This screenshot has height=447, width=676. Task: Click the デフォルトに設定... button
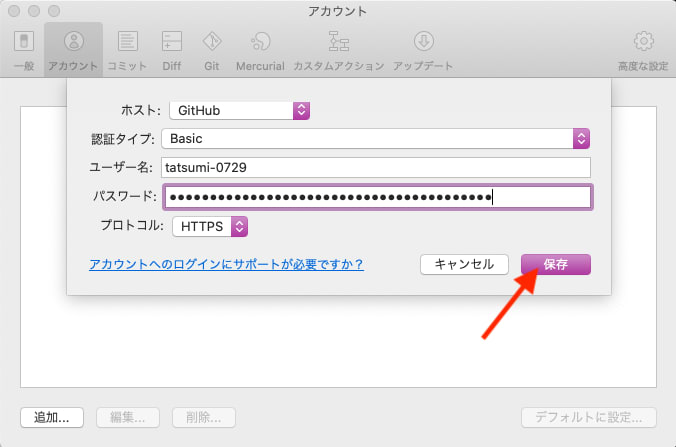click(x=589, y=417)
